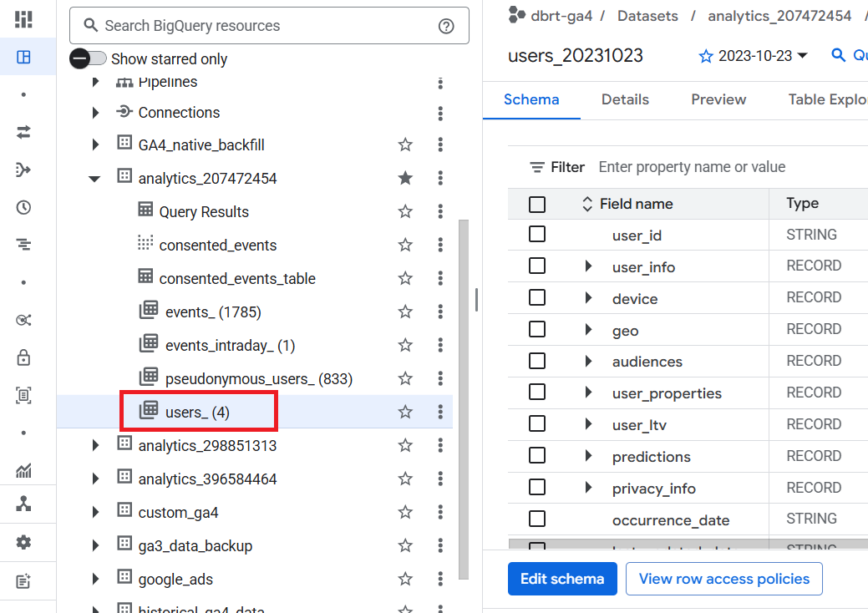Open more actions menu for Connections
Viewport: 868px width, 613px height.
tap(440, 113)
